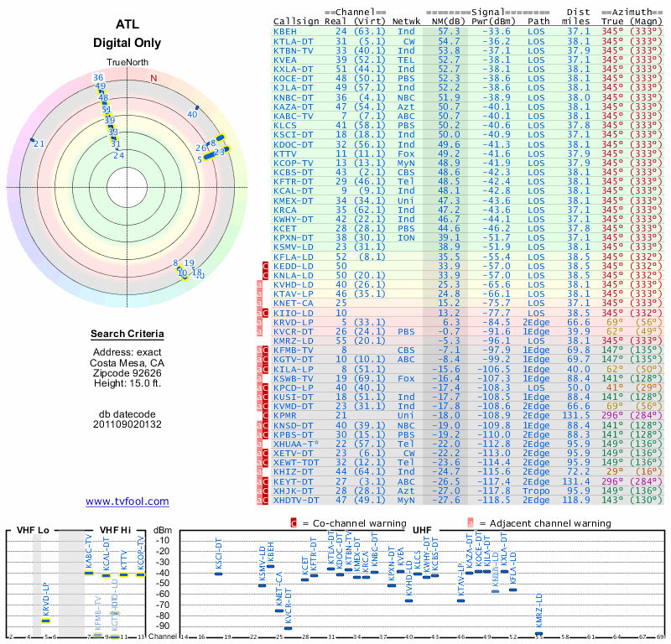Click the adjacent-channel icon beside KNET-CA
The width and height of the screenshot is (671, 644).
click(x=259, y=304)
